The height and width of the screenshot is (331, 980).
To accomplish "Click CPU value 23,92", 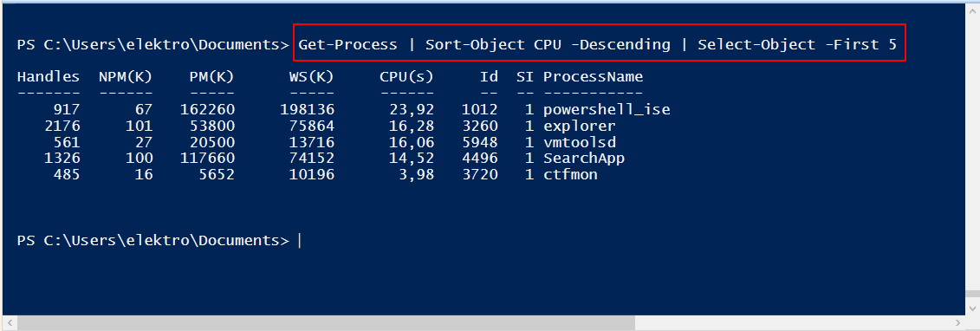I will 412,110.
